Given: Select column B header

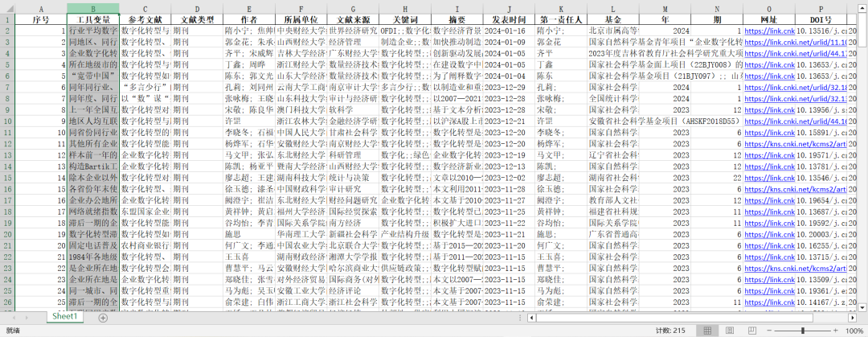Looking at the screenshot, I should pos(93,8).
